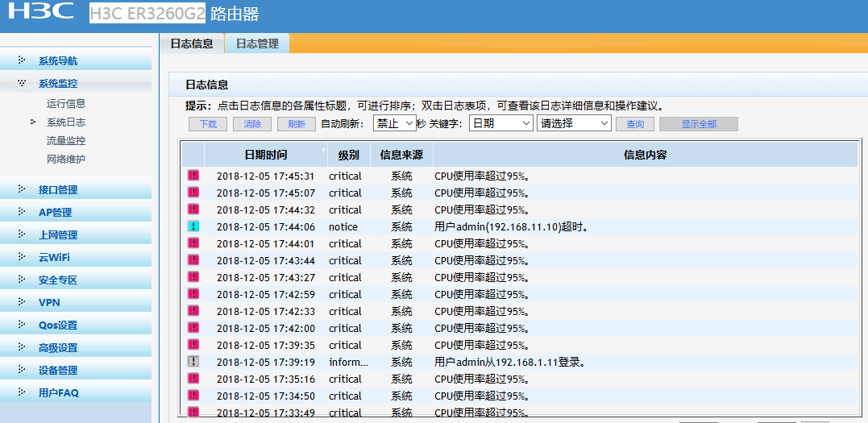Click critical alert icon for 17:43:27 log
Screen dimensions: 868x423
pyautogui.click(x=193, y=277)
